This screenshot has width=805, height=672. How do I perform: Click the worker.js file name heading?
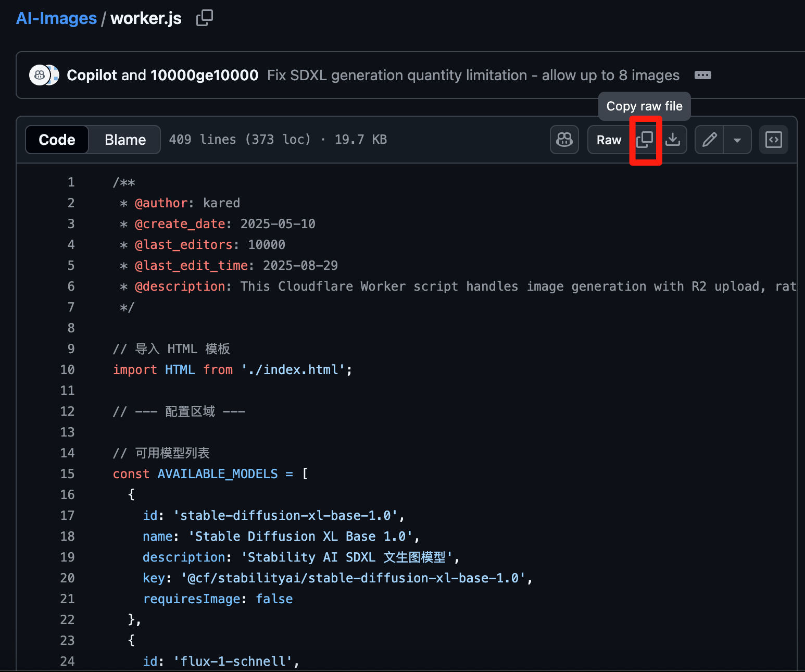tap(146, 18)
